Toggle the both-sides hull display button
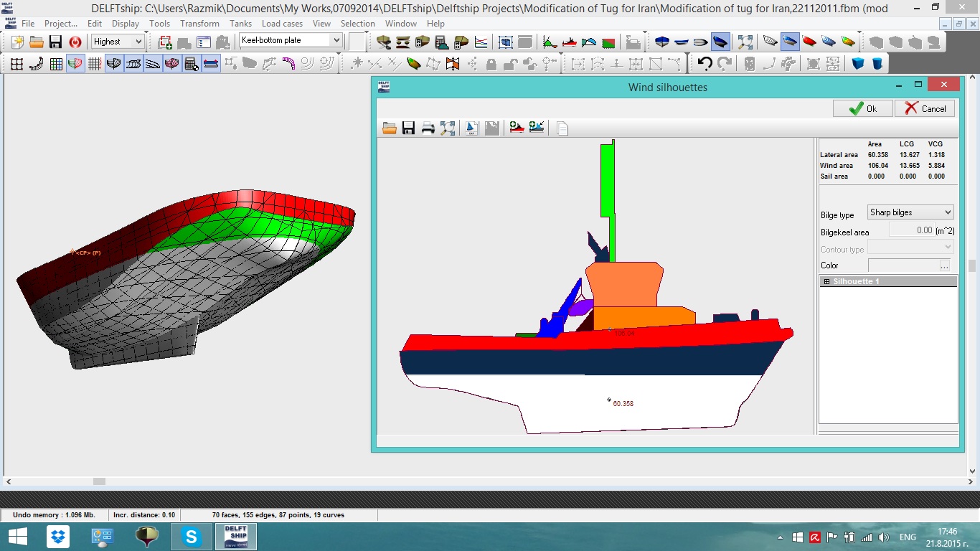This screenshot has height=551, width=980. coord(75,64)
